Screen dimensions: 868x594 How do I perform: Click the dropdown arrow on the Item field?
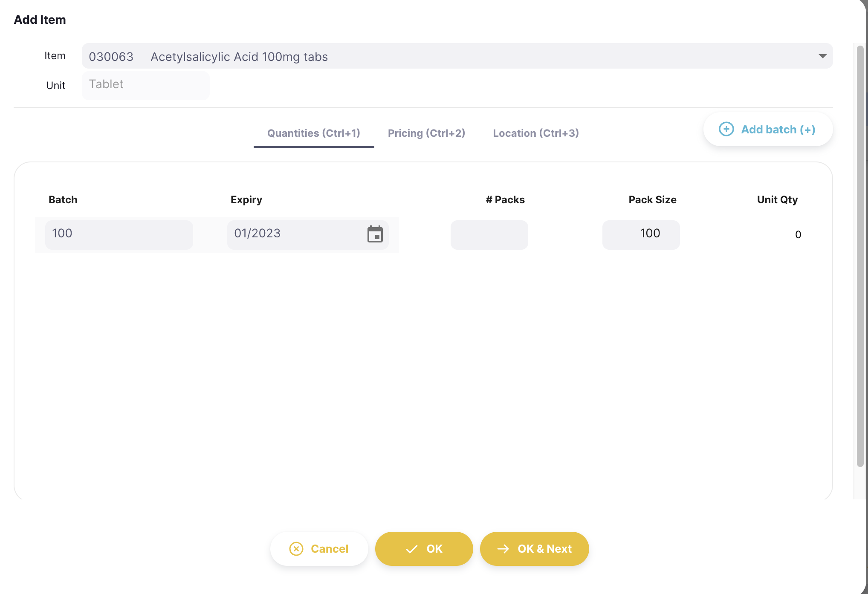822,56
